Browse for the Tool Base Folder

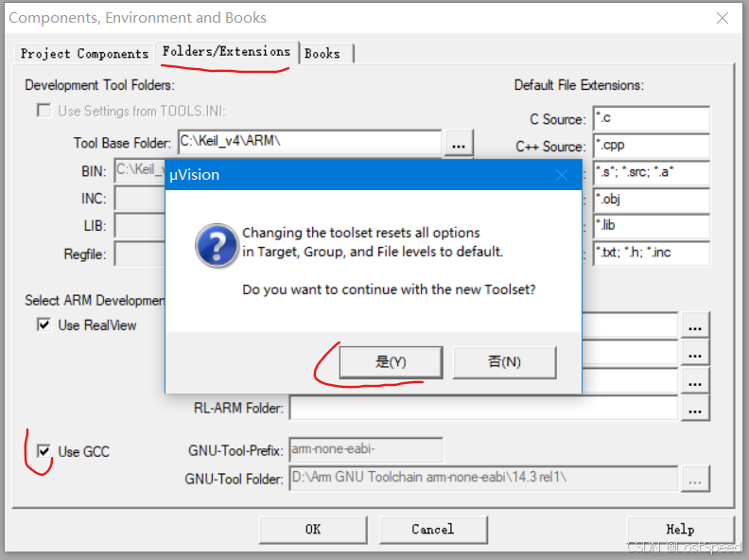[x=459, y=143]
